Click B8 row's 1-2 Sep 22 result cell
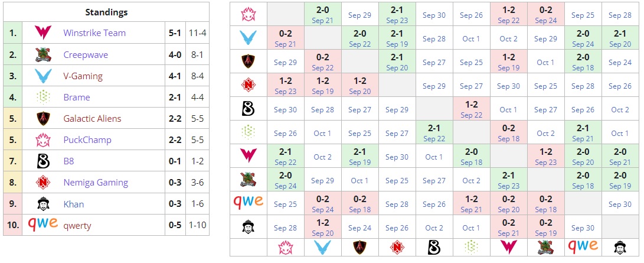This screenshot has width=644, height=263. pos(471,109)
